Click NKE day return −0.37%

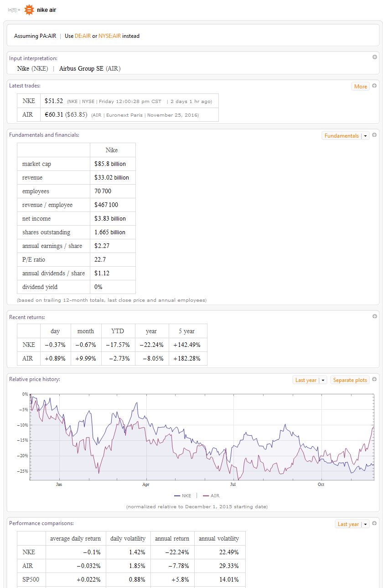pyautogui.click(x=55, y=345)
